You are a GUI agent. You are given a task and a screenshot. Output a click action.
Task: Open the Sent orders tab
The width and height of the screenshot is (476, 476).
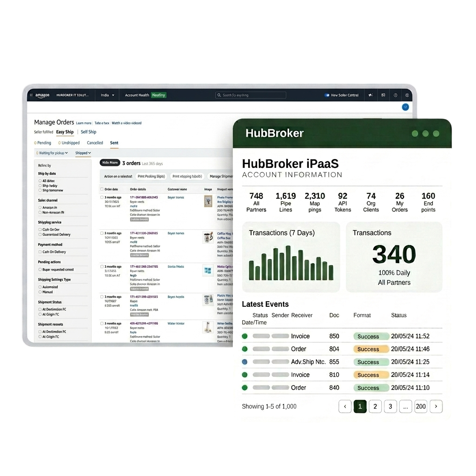[x=114, y=143]
